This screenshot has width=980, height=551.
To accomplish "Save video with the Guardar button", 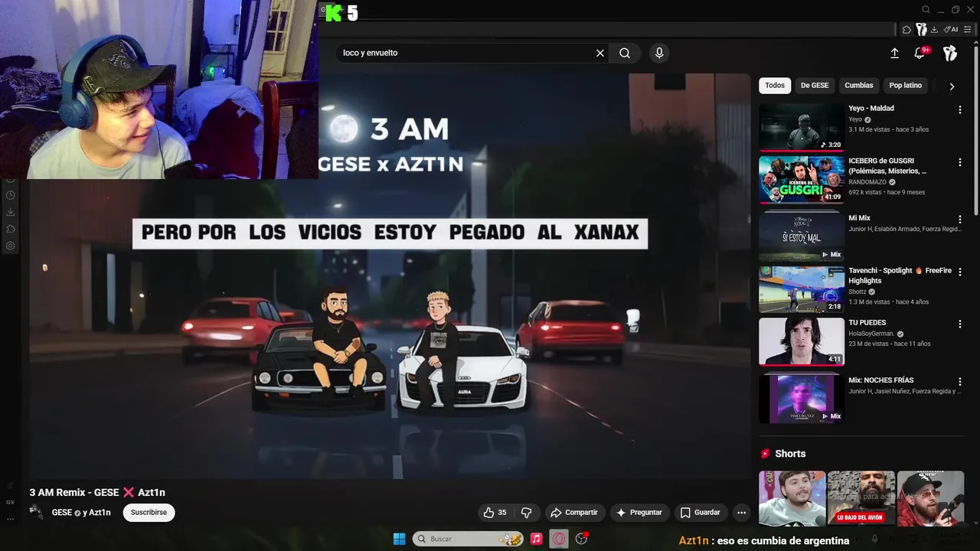I will coord(701,513).
